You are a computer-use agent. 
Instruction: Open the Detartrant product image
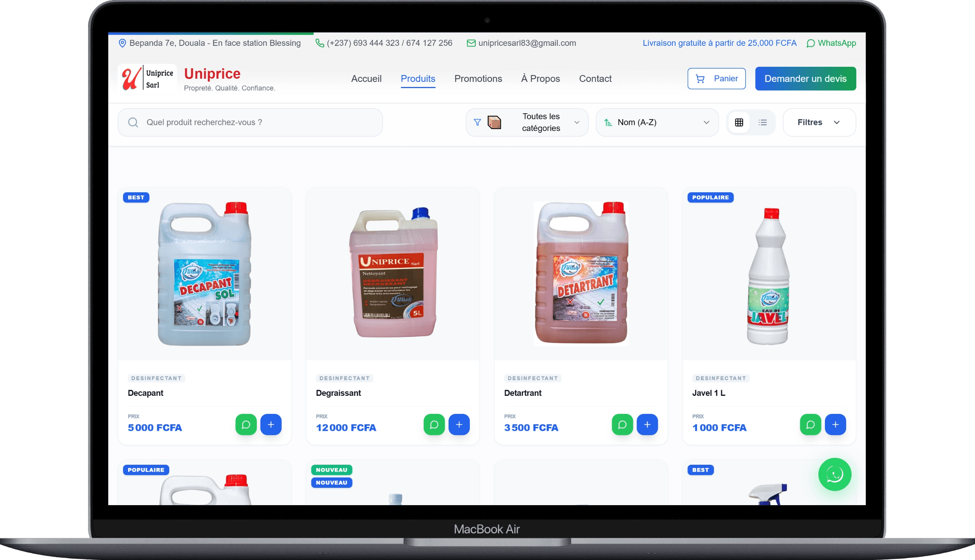pyautogui.click(x=581, y=273)
